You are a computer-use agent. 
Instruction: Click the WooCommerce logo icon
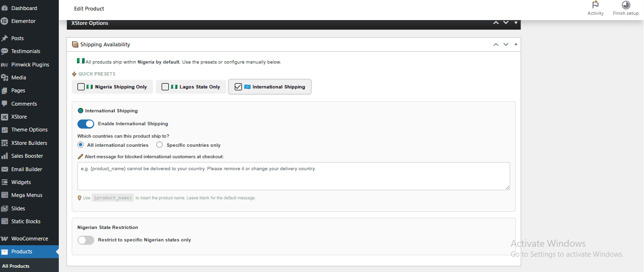(x=5, y=239)
